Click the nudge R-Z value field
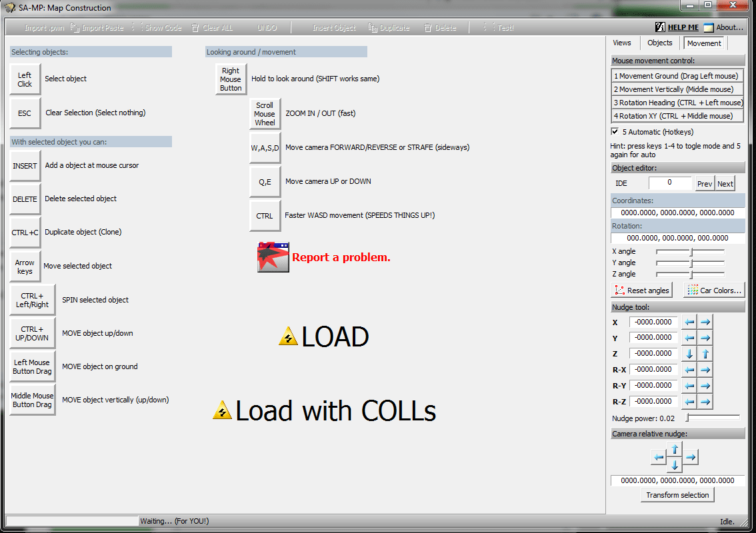This screenshot has width=756, height=533. pos(653,402)
